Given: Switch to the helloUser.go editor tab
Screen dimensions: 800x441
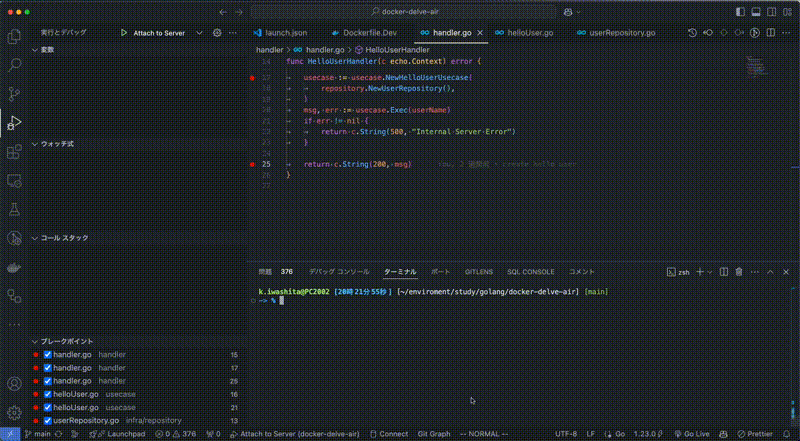Looking at the screenshot, I should [x=530, y=33].
